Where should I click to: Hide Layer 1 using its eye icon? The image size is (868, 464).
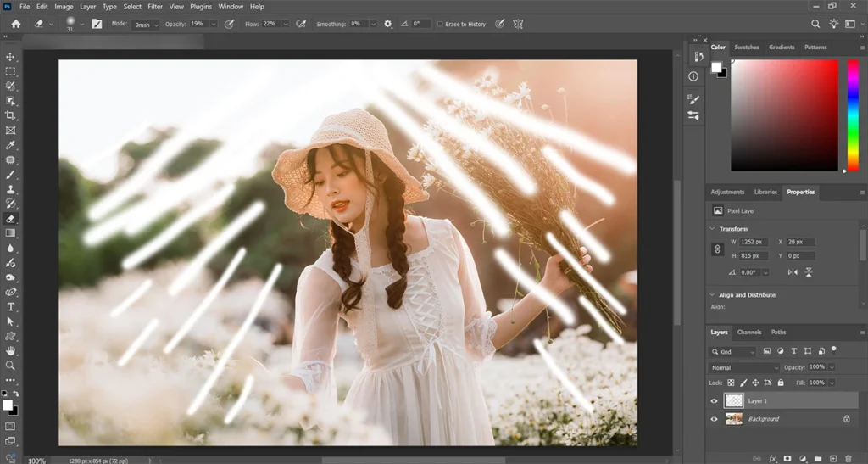714,401
